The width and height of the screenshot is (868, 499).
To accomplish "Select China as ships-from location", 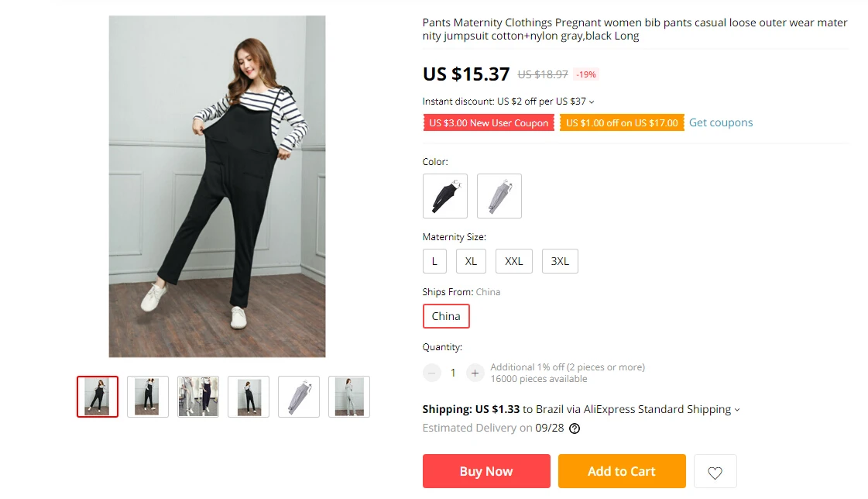I will [x=446, y=316].
